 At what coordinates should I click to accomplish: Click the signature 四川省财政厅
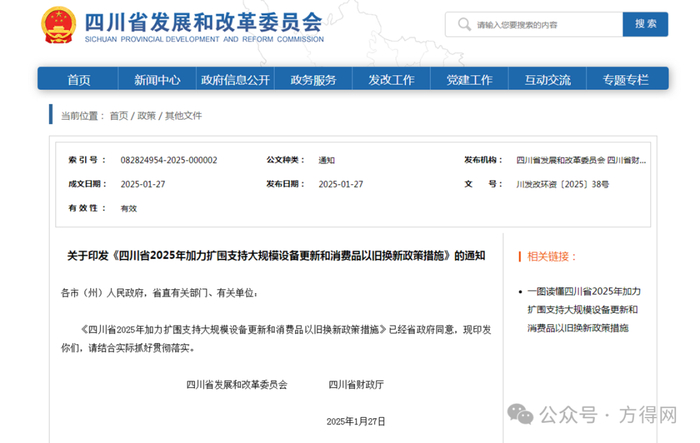pyautogui.click(x=356, y=384)
